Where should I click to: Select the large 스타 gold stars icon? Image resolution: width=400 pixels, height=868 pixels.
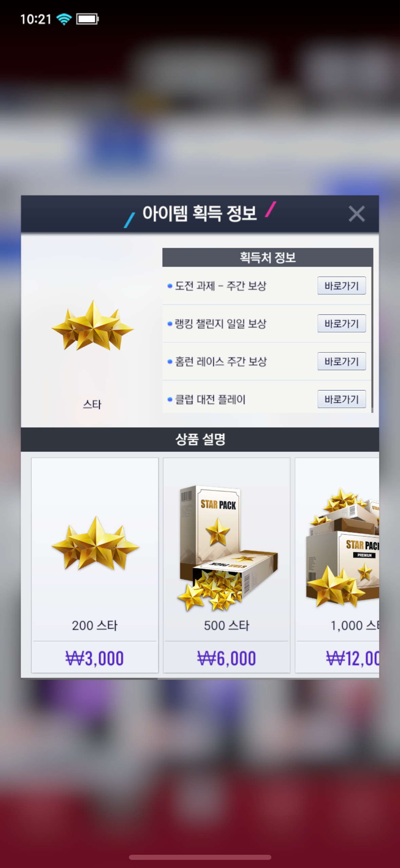[x=92, y=326]
